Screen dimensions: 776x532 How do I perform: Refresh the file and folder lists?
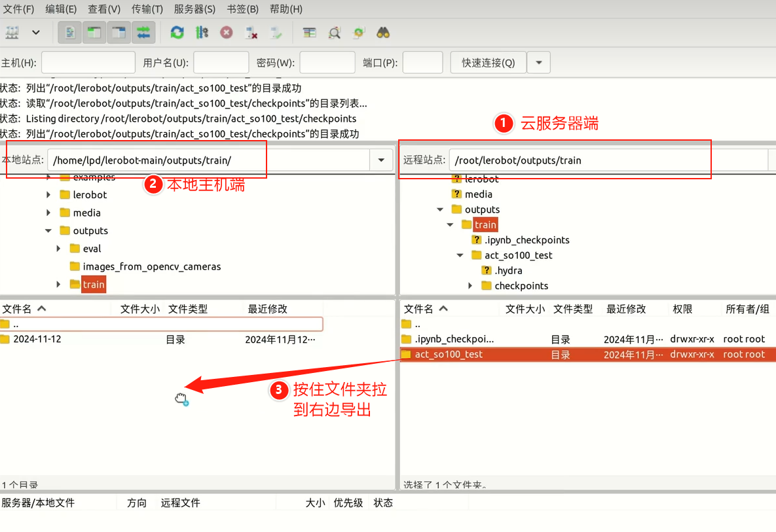pyautogui.click(x=177, y=33)
